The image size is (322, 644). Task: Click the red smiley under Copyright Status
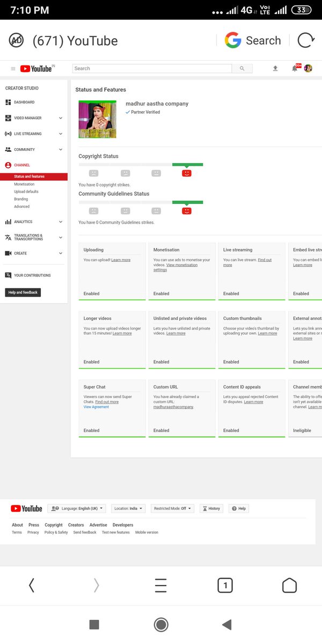click(186, 173)
